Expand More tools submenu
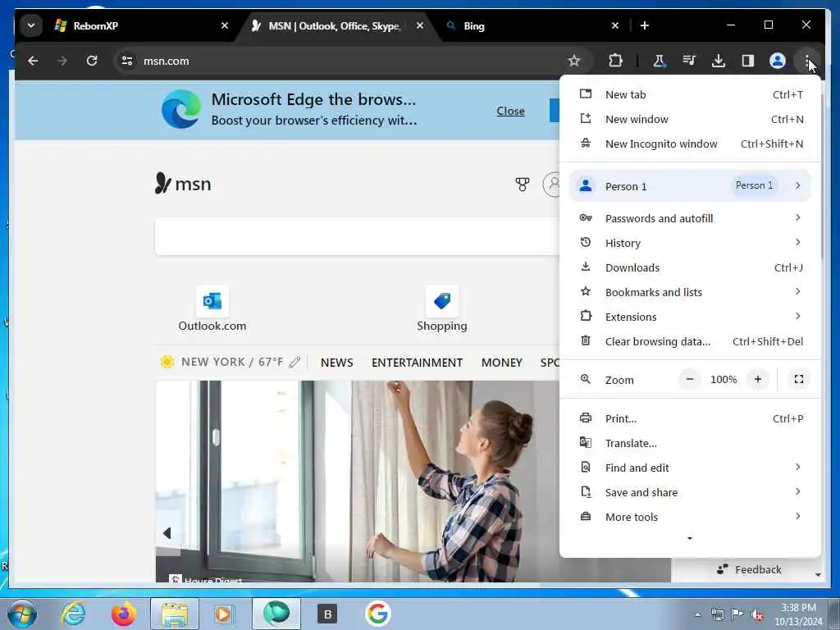 click(690, 517)
